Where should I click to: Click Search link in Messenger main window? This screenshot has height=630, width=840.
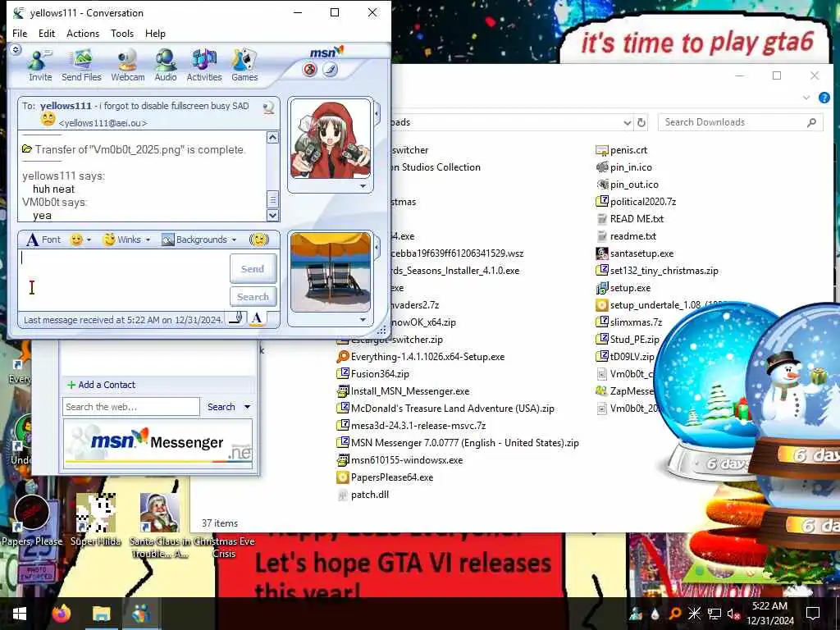(x=221, y=407)
